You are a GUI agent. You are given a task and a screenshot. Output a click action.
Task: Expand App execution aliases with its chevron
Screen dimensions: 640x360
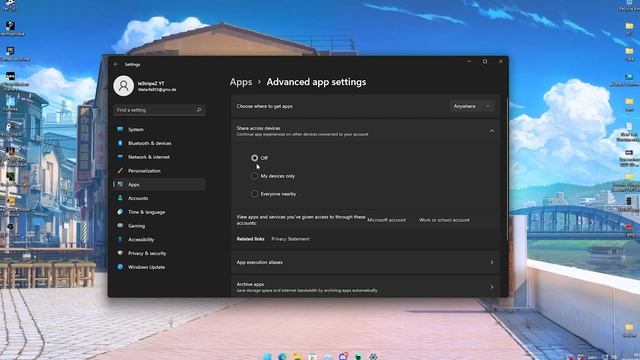pyautogui.click(x=491, y=262)
